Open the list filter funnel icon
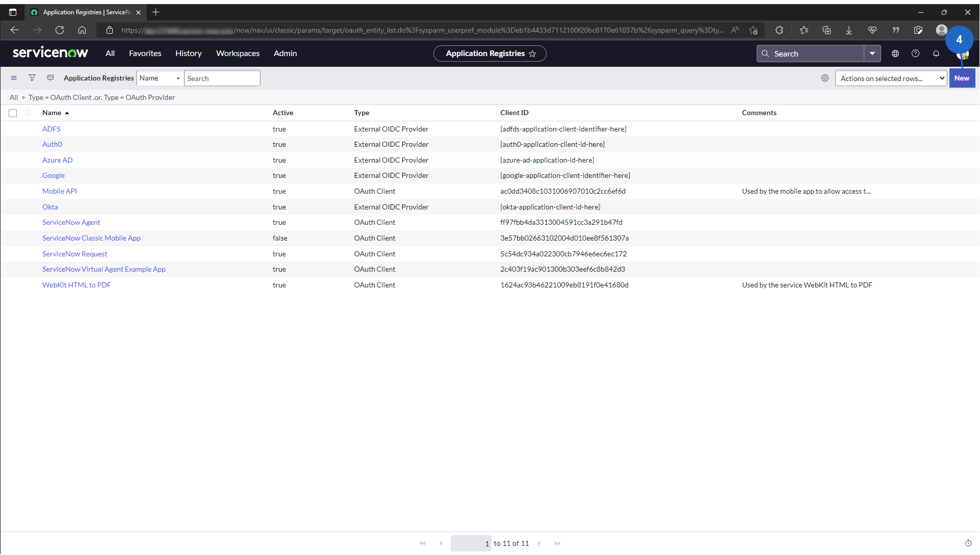 [32, 78]
